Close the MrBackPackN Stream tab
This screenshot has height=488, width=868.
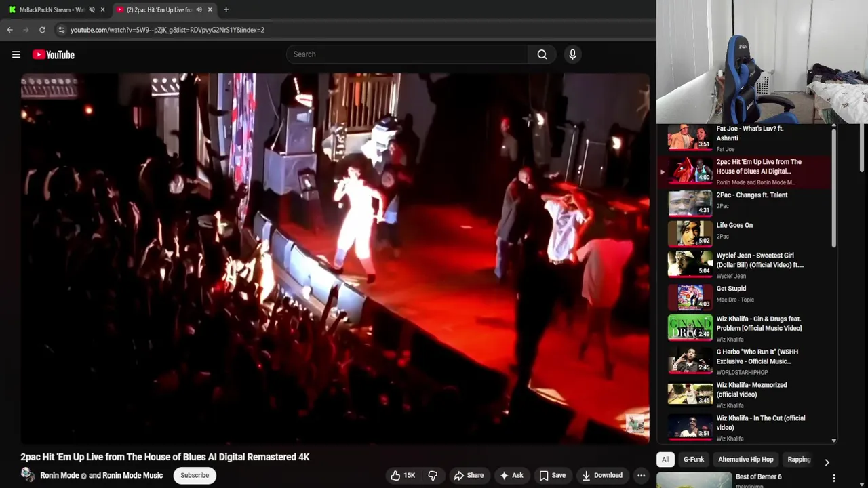102,9
